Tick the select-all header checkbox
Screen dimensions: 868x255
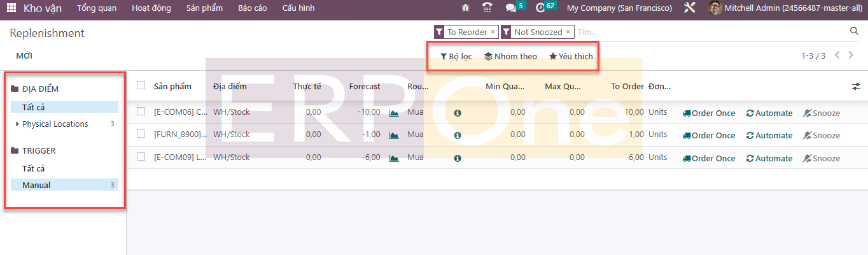pyautogui.click(x=141, y=85)
